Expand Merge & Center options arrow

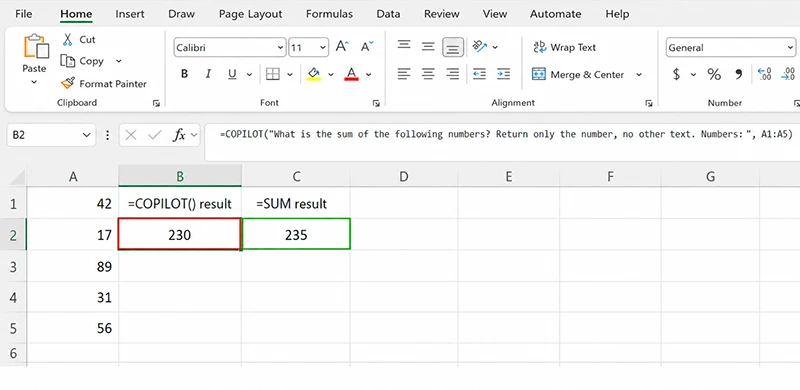(639, 75)
